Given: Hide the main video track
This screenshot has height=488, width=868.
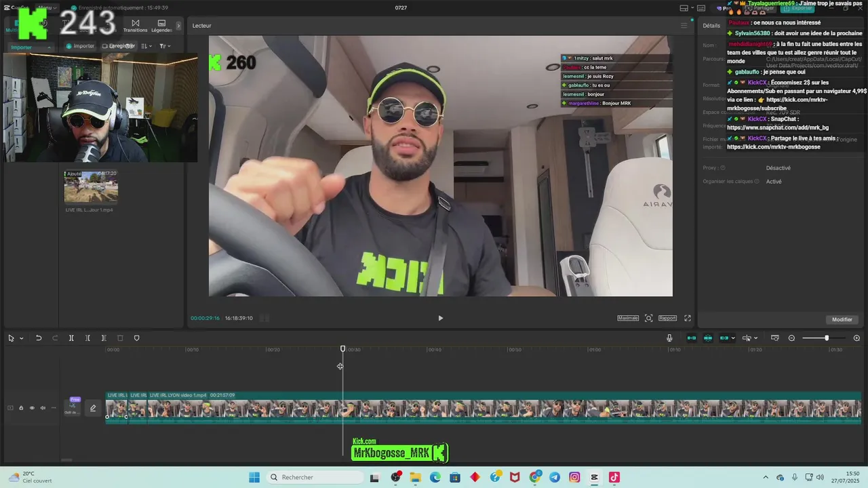Looking at the screenshot, I should [32, 408].
